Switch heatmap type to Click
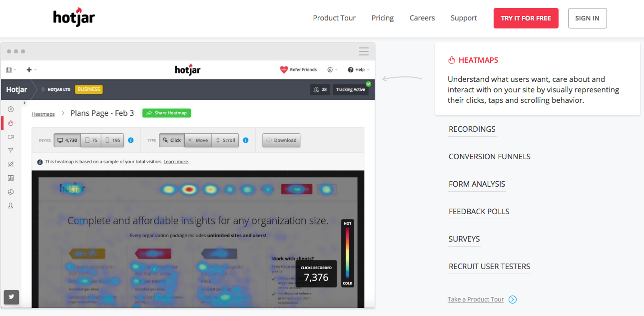 172,140
